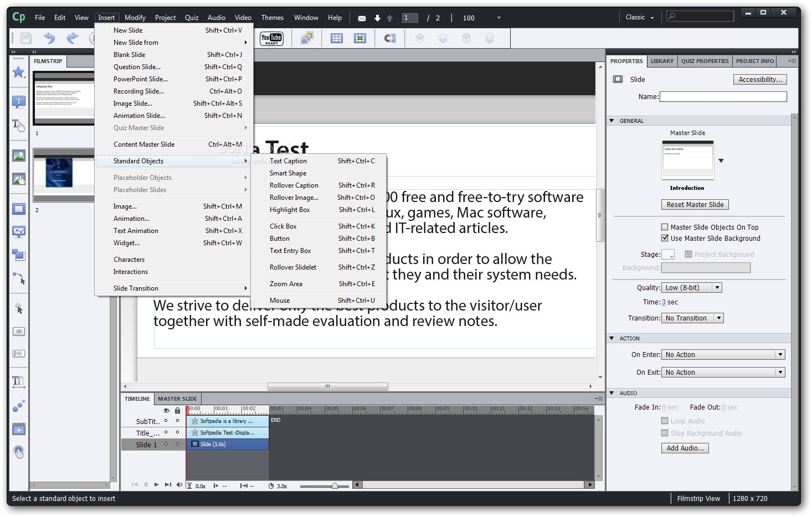Select the Text Animation tool in sidebar
Viewport: 812px width, 517px height.
point(19,382)
